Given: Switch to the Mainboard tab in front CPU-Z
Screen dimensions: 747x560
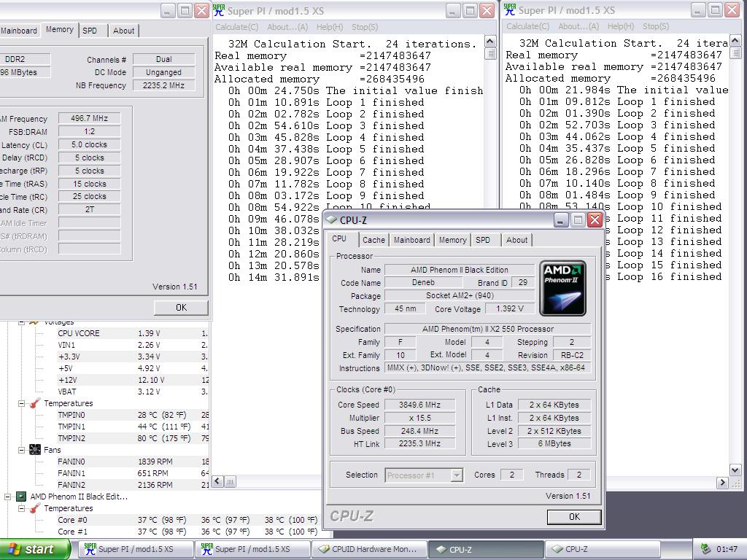Looking at the screenshot, I should pyautogui.click(x=411, y=240).
